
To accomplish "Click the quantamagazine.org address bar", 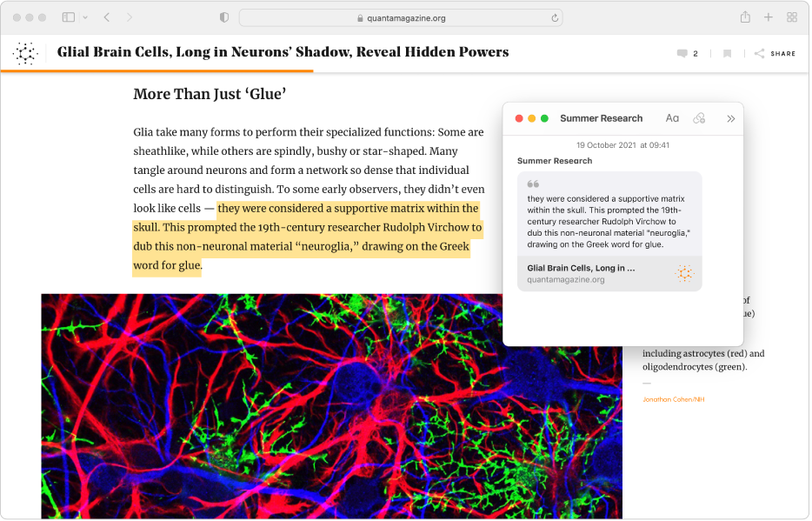I will [x=400, y=17].
